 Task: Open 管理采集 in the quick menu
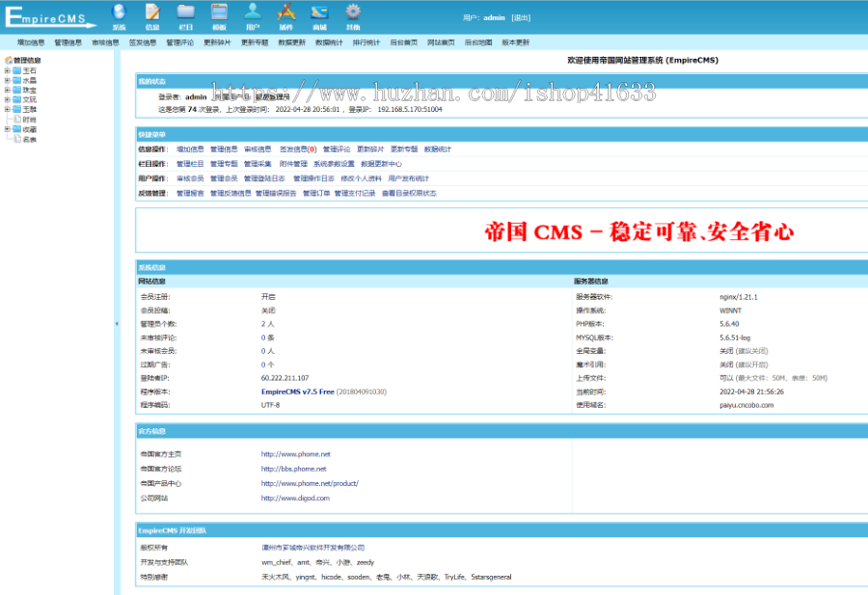pos(258,164)
